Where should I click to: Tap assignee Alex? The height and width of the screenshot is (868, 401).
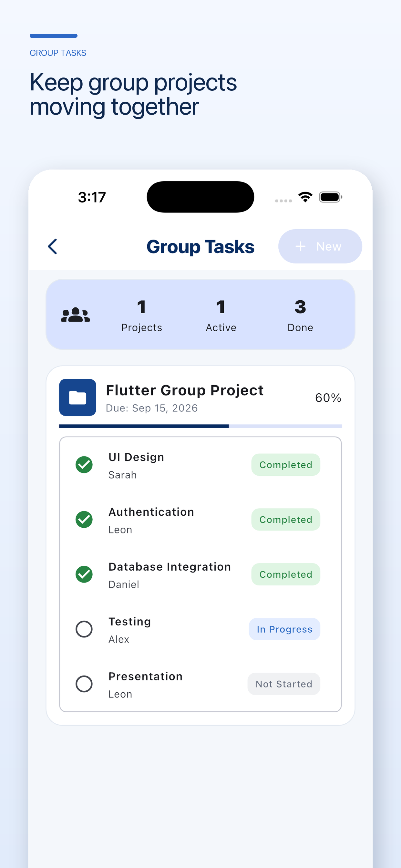(x=118, y=639)
